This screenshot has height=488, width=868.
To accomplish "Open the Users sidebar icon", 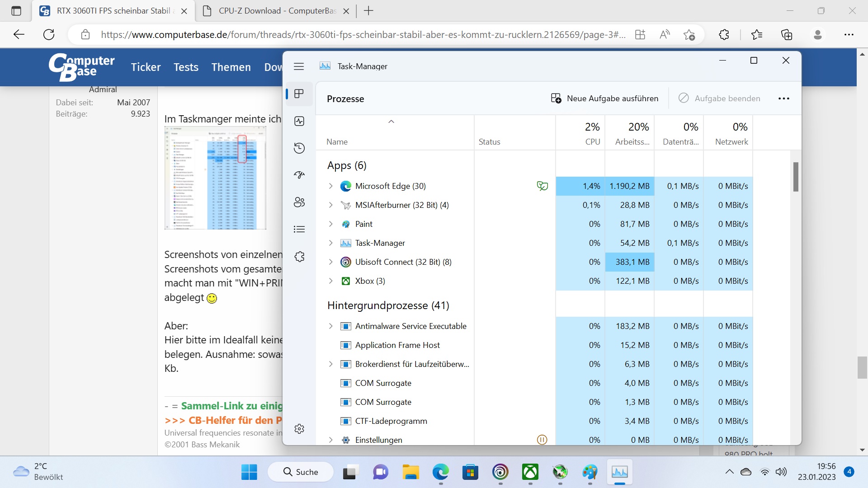I will click(299, 202).
